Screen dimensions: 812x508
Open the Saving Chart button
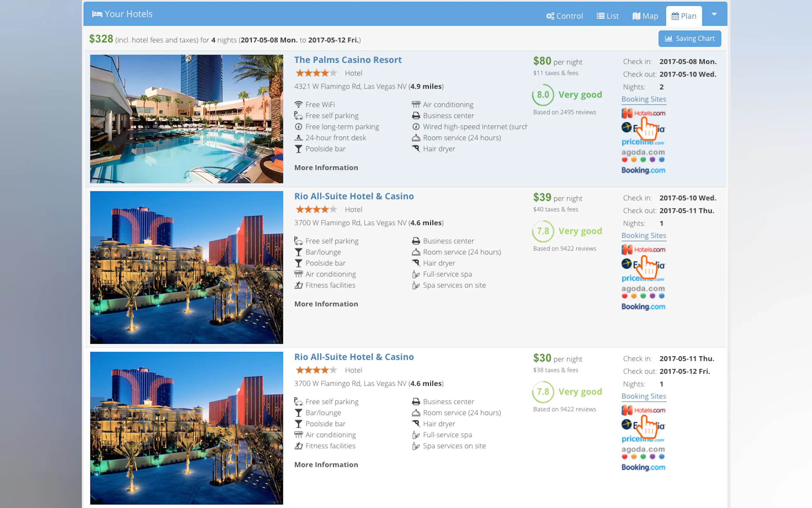tap(690, 38)
